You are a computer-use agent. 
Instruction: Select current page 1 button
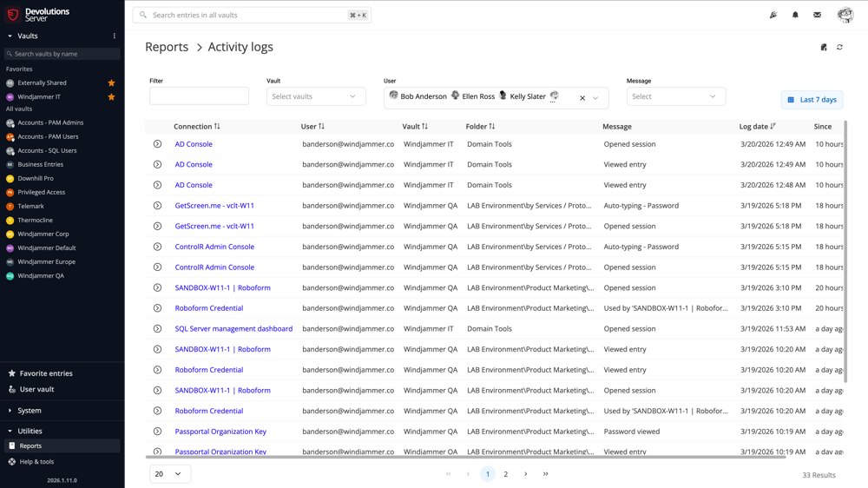(x=488, y=474)
